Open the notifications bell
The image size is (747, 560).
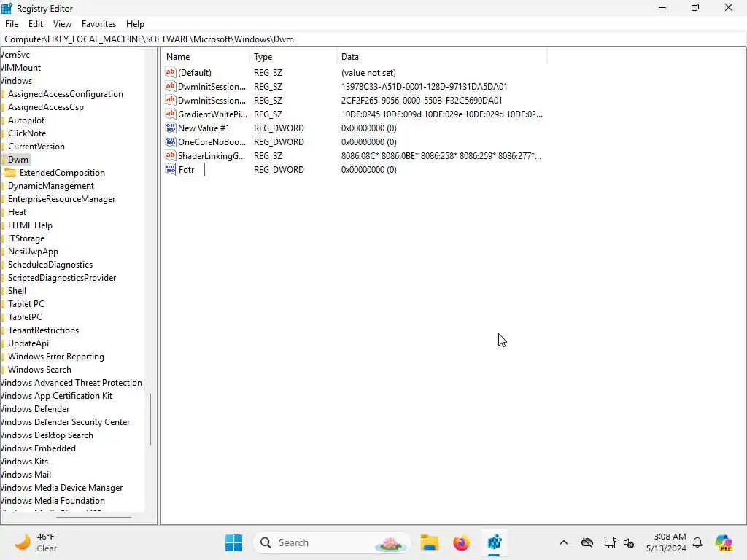point(697,542)
